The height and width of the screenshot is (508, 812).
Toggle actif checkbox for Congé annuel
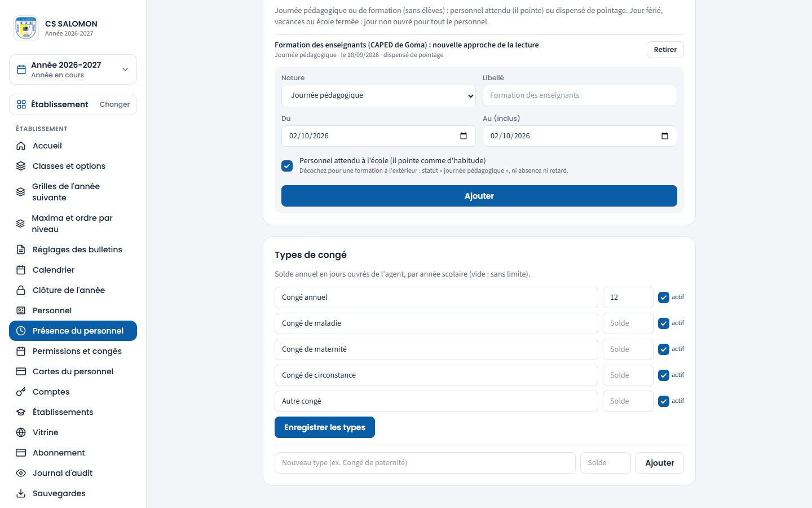(664, 297)
